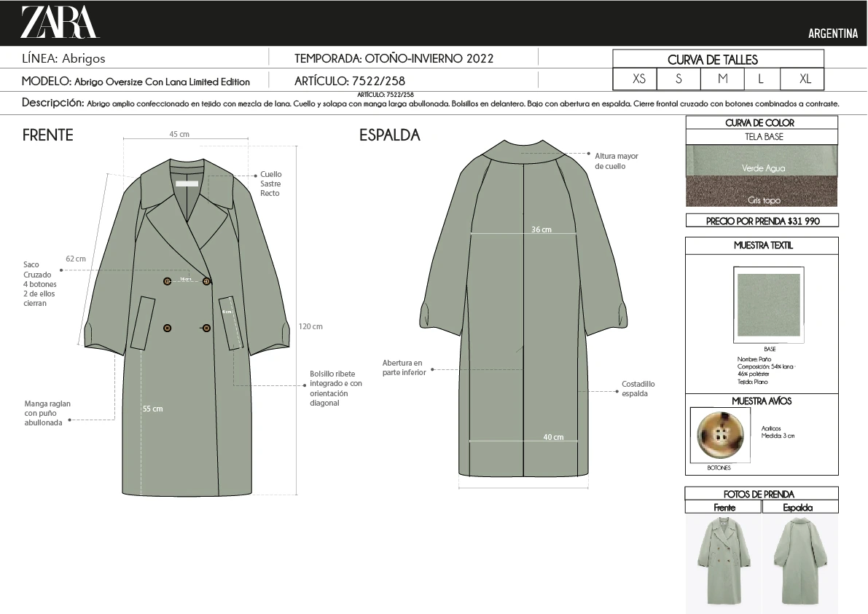
Task: Click the MUESTRA TEXTIL heading
Action: tap(763, 245)
